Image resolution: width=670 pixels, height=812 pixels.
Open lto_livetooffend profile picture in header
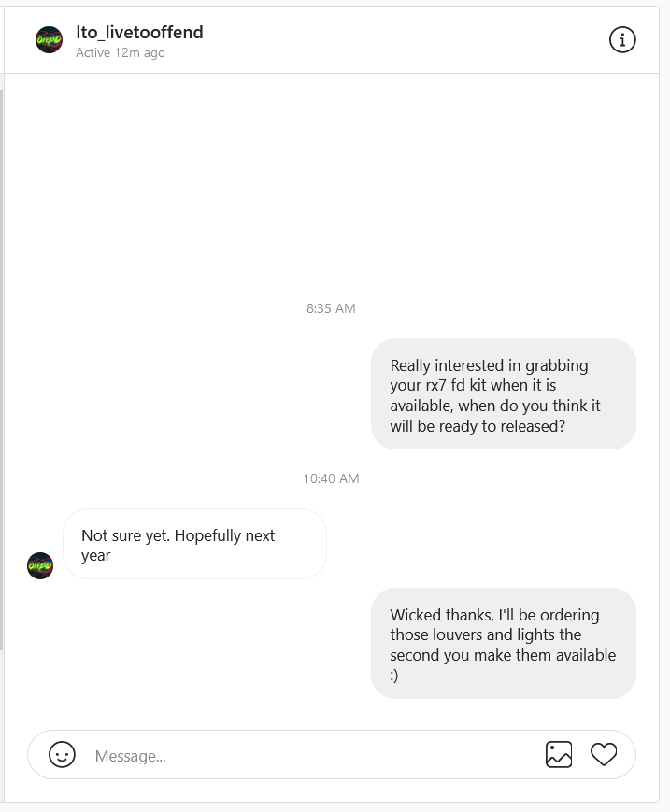pyautogui.click(x=49, y=40)
